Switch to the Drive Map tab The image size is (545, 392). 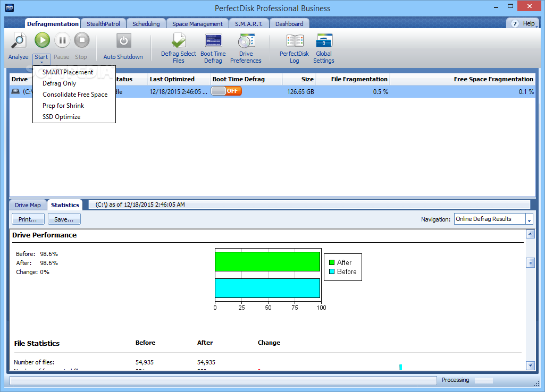(28, 205)
